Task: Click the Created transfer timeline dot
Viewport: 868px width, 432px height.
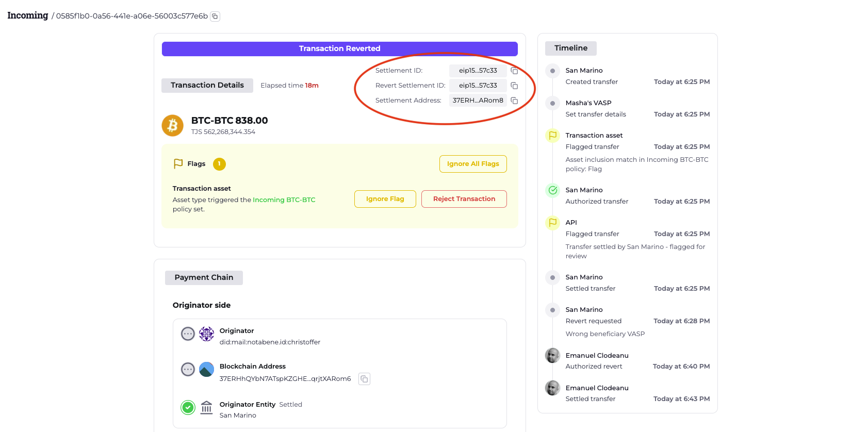Action: coord(553,71)
